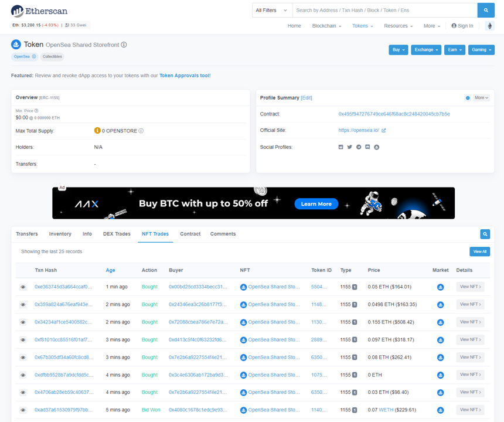
Task: Click the Telegram social profile icon
Action: tap(359, 147)
